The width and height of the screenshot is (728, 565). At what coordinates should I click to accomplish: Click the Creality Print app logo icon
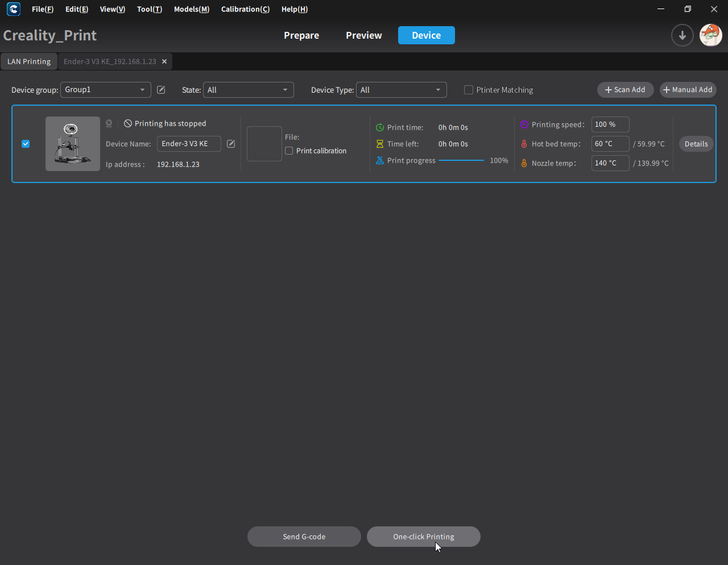[14, 9]
